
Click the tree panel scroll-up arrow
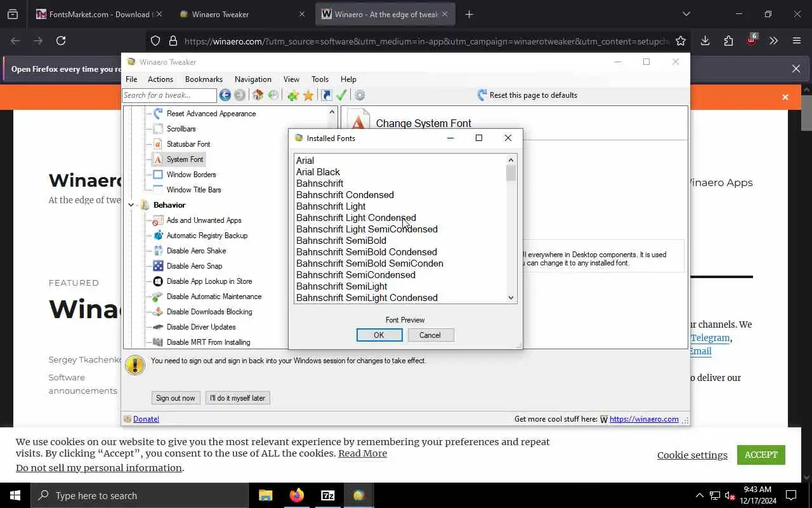pos(332,112)
